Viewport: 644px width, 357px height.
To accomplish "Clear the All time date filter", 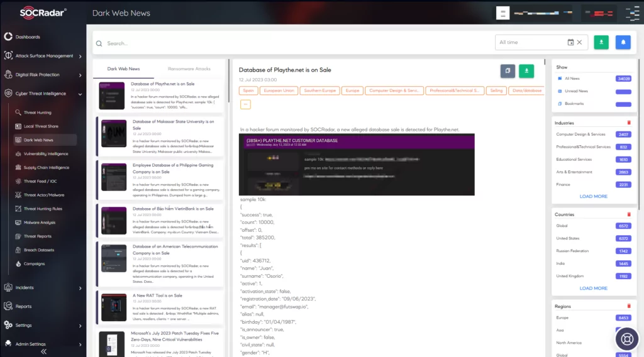I will 579,42.
